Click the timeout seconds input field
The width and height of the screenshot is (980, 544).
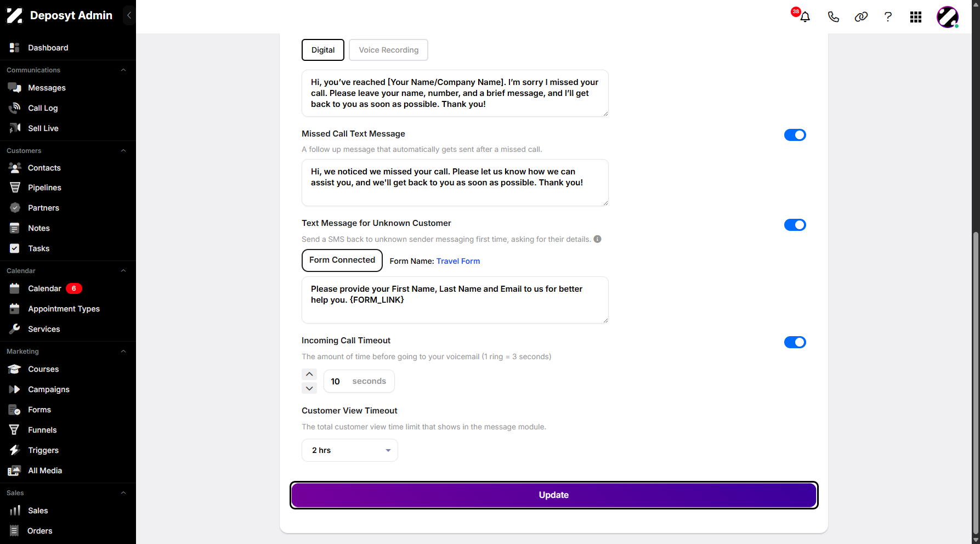359,381
